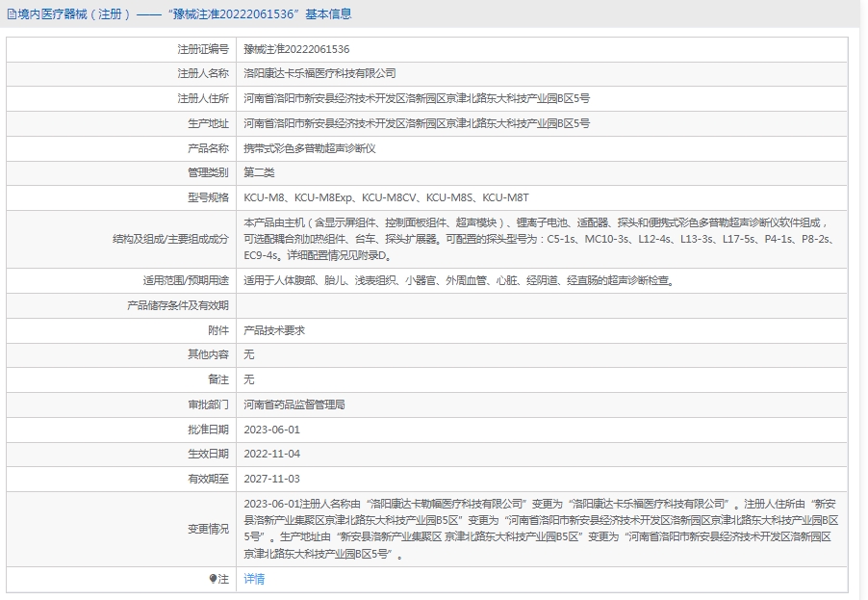Image resolution: width=868 pixels, height=600 pixels.
Task: Select approval date 2023-06-01 in 批准日期 row
Action: click(271, 430)
